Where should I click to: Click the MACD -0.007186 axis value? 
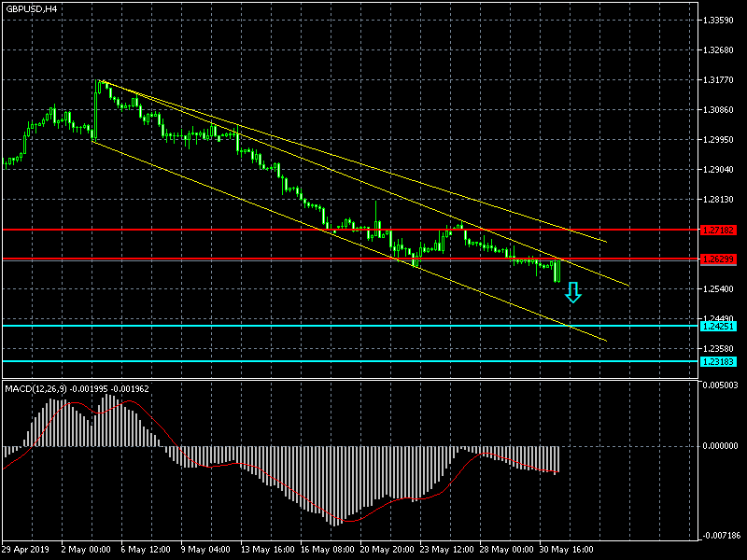pyautogui.click(x=720, y=536)
